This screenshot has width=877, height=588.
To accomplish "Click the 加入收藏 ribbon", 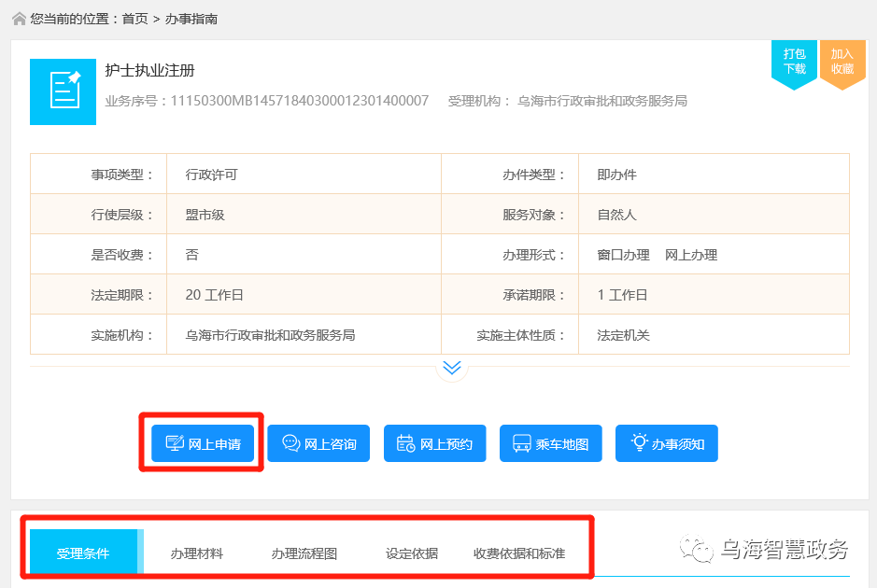I will click(x=842, y=62).
